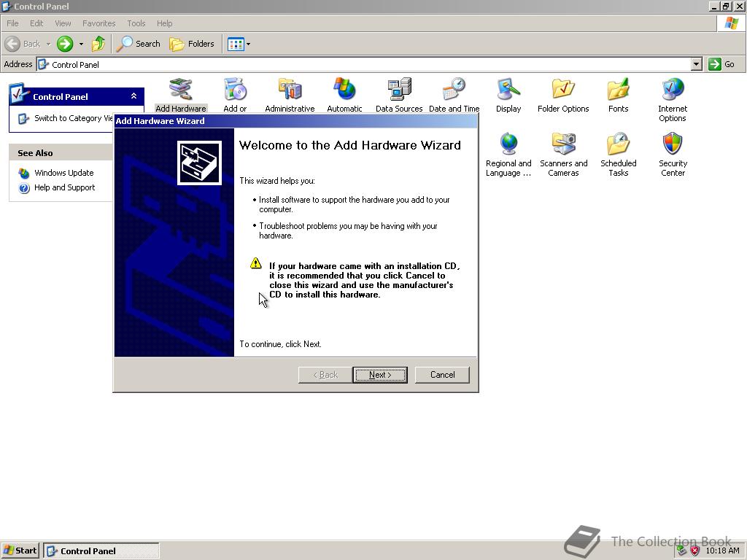Image resolution: width=747 pixels, height=560 pixels.
Task: Collapse the Control Panel side pane
Action: click(134, 96)
